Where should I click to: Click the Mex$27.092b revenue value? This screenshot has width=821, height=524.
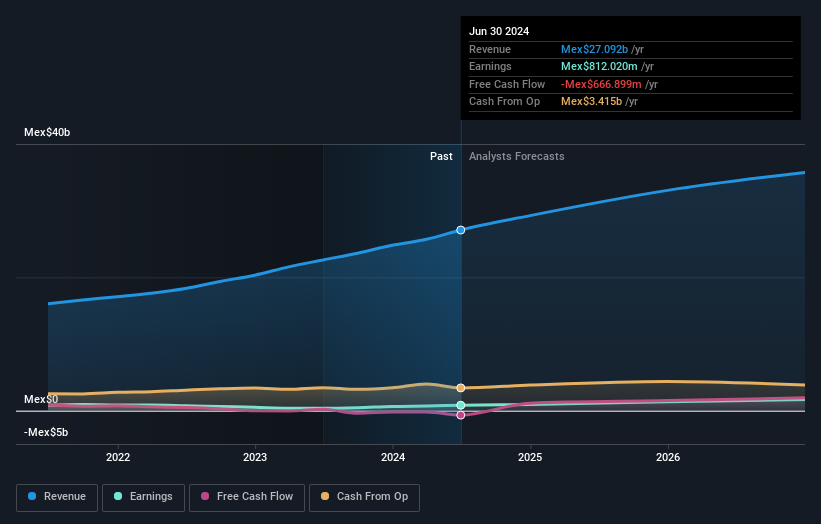(x=594, y=49)
